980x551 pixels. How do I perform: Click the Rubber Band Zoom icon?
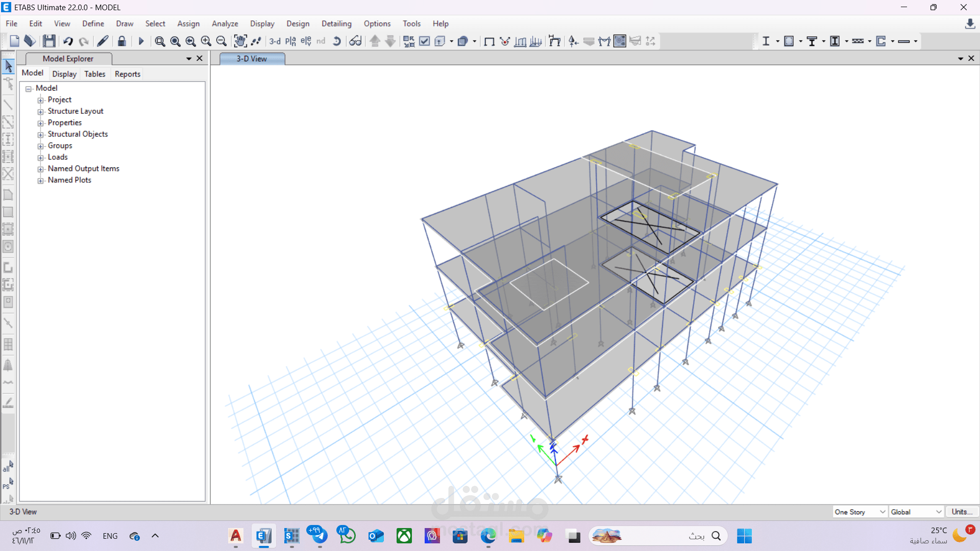160,41
